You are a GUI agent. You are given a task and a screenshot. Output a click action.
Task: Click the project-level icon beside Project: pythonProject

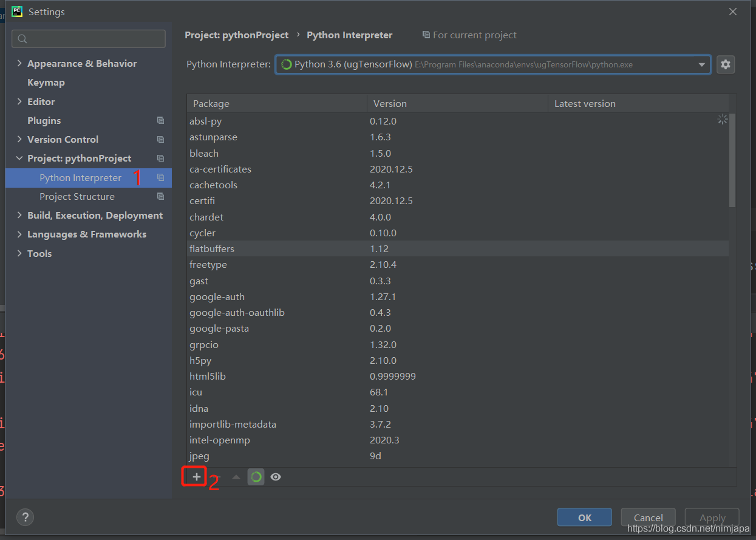[x=160, y=158]
